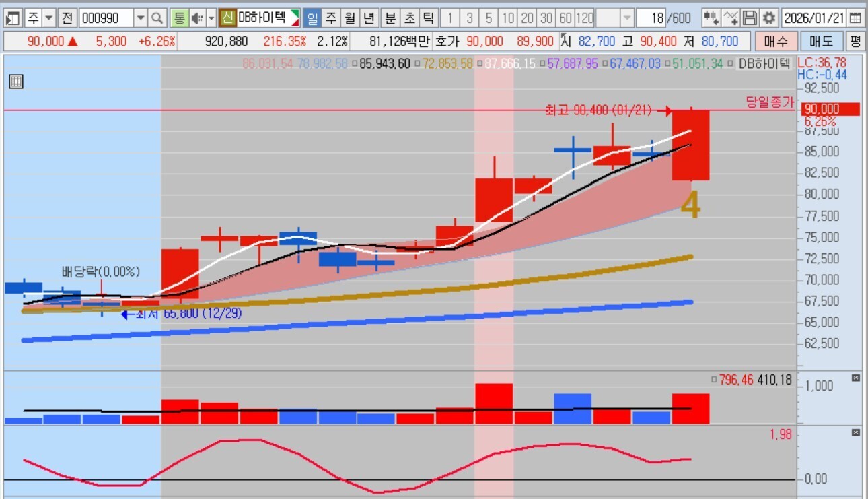
Task: Click the add candlestick chart icon
Action: [711, 18]
